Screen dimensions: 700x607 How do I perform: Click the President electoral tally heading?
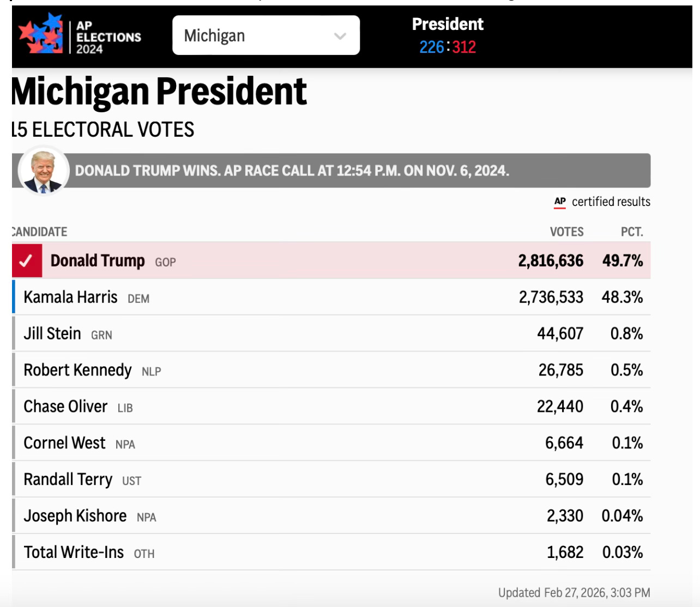[448, 24]
